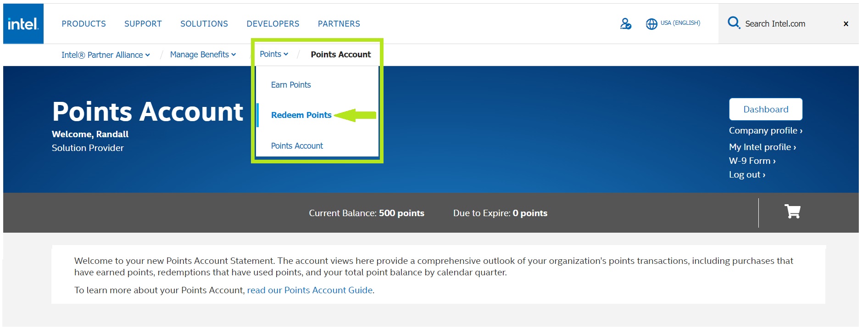Click the Intel logo

tap(23, 24)
